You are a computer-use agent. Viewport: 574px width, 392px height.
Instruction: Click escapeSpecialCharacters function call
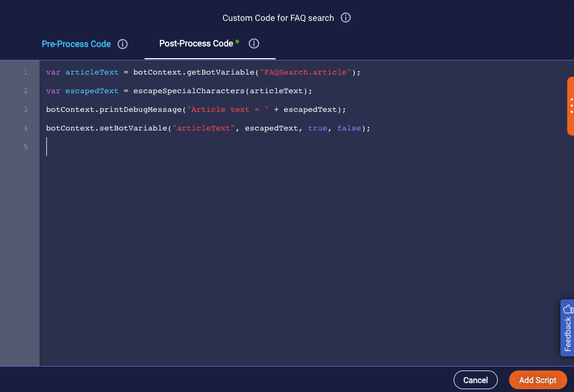[x=189, y=91]
